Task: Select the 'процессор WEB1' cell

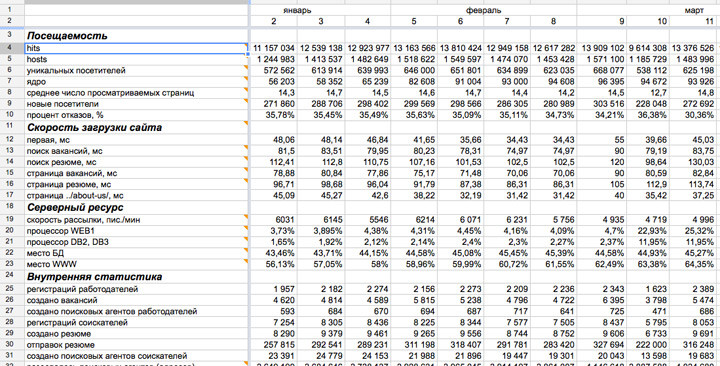Action: (136, 231)
